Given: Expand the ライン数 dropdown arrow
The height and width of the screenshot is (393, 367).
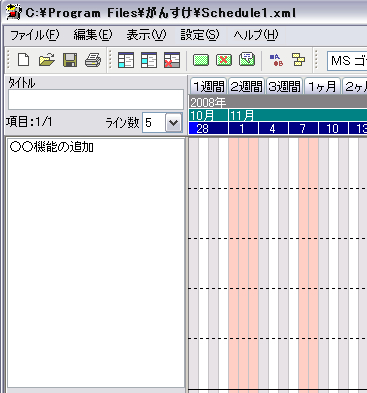Looking at the screenshot, I should point(173,123).
